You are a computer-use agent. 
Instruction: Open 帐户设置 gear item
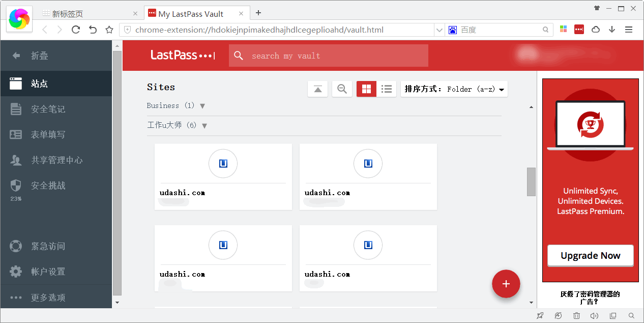(x=48, y=272)
